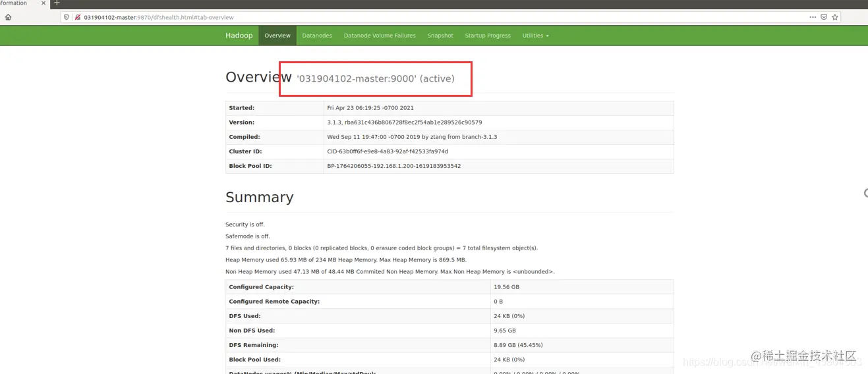
Task: Click Configured Remote Capacity label
Action: tap(274, 302)
